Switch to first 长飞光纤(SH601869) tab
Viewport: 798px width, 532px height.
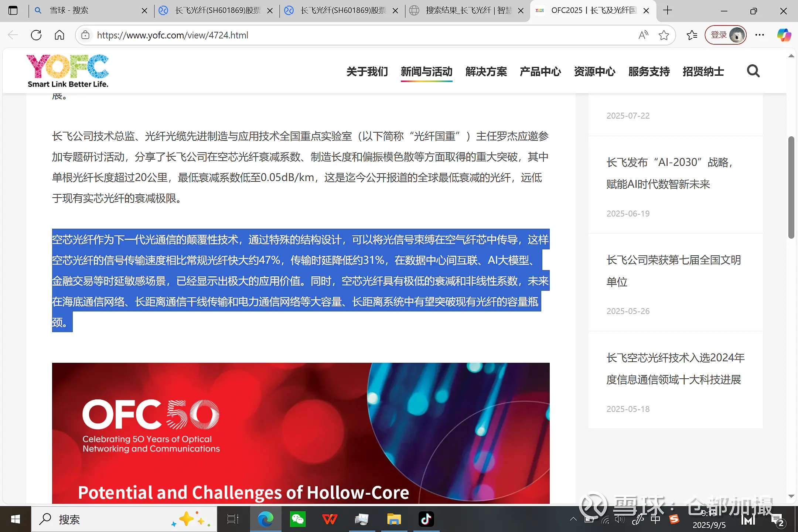pyautogui.click(x=217, y=11)
